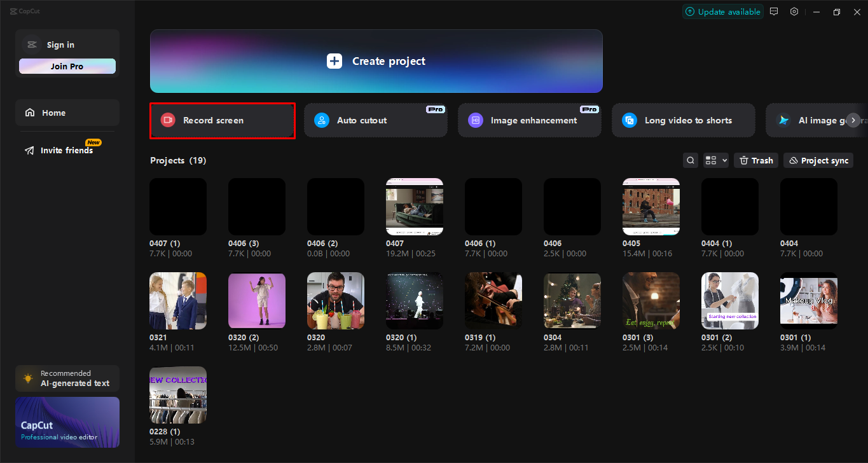Open the feedback message icon in titlebar
The width and height of the screenshot is (868, 463).
[x=773, y=11]
